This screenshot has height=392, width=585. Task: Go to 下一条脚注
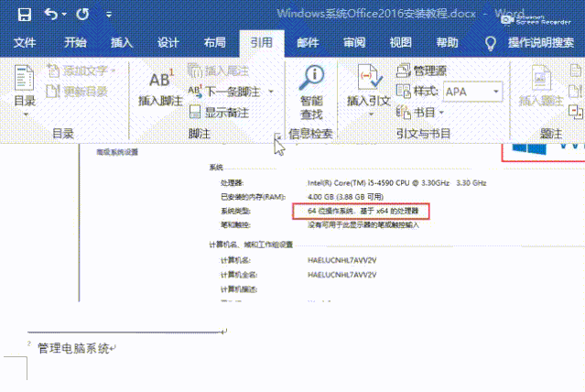point(224,92)
